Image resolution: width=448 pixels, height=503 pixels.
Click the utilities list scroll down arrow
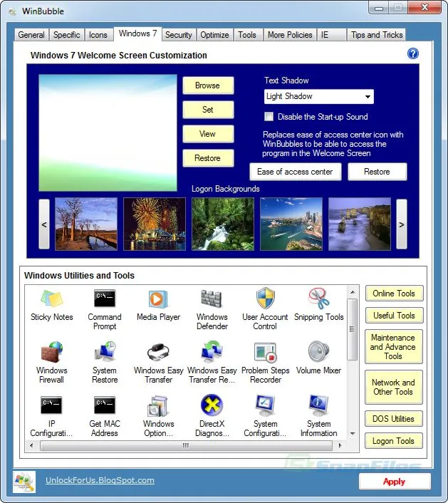(353, 434)
